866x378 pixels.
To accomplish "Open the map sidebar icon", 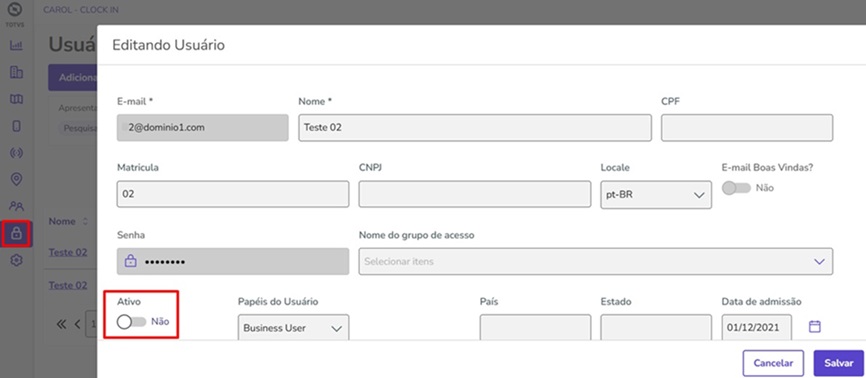I will tap(17, 99).
